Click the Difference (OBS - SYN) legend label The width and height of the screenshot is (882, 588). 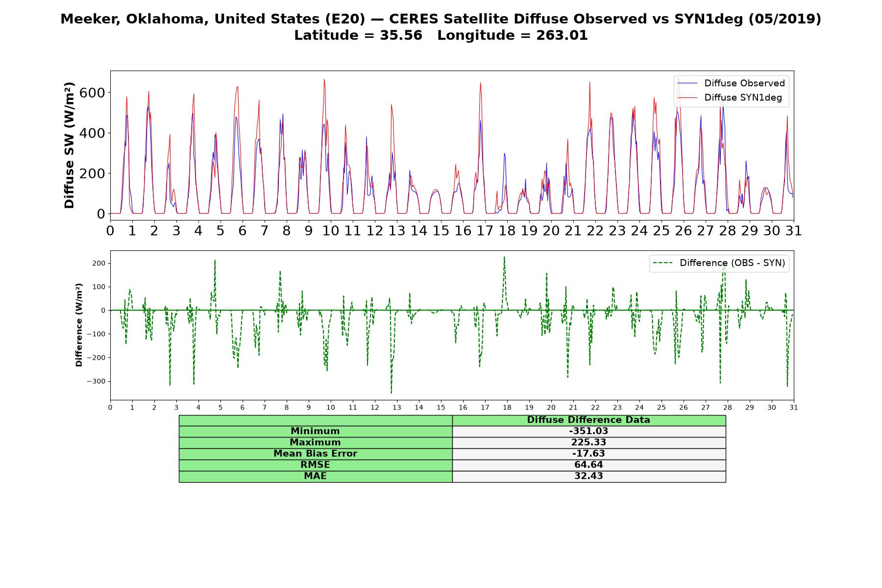click(732, 263)
